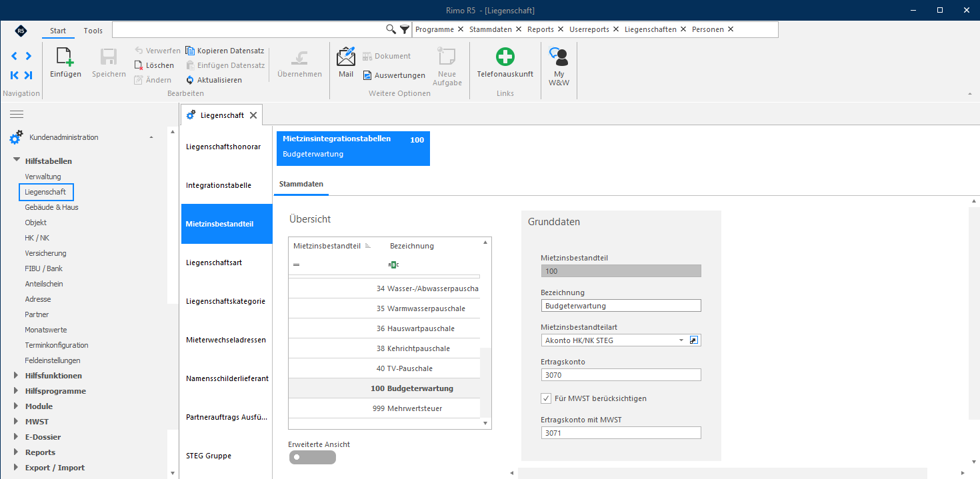The width and height of the screenshot is (980, 479).
Task: Click the Speichern save icon
Action: pyautogui.click(x=109, y=57)
